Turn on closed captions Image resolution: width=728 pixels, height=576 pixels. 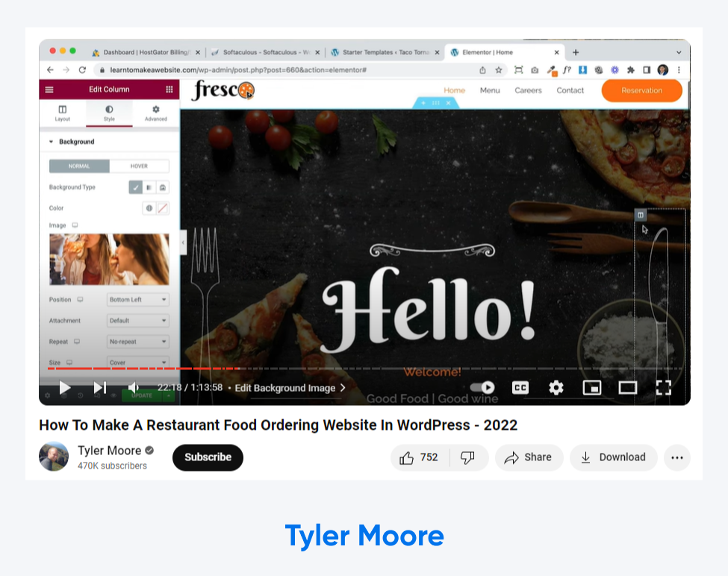point(520,387)
